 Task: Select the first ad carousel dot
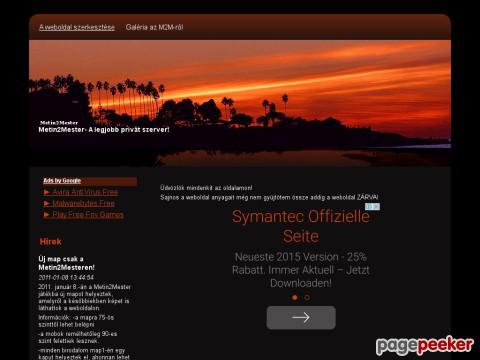click(295, 297)
